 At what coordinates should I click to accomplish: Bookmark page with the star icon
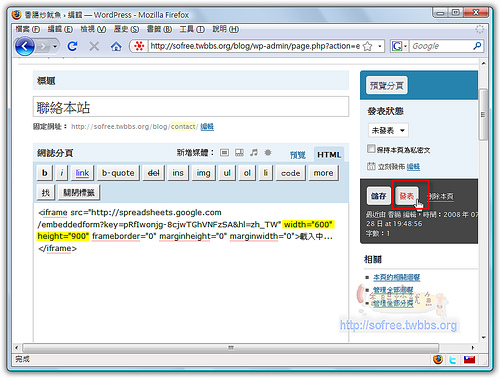[367, 46]
